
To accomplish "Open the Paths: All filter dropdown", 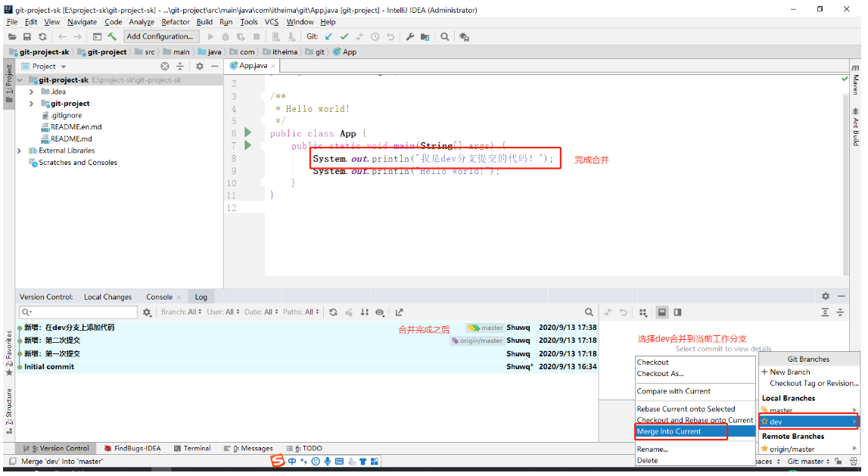I will [300, 313].
